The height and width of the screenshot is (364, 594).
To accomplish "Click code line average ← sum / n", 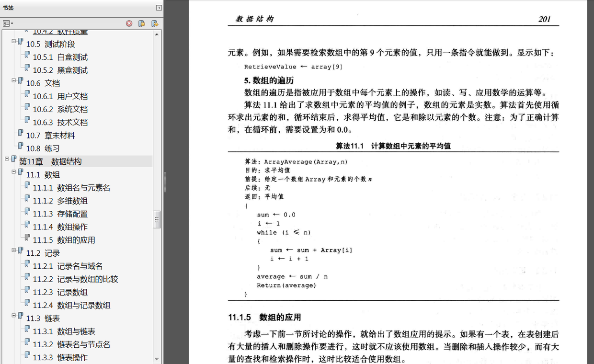I will pyautogui.click(x=292, y=276).
